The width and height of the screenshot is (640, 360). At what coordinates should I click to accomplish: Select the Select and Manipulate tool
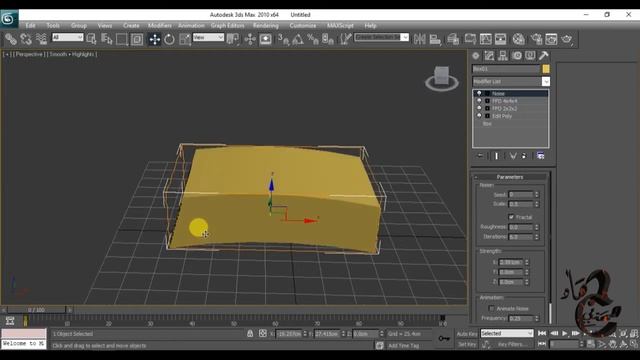(250, 39)
